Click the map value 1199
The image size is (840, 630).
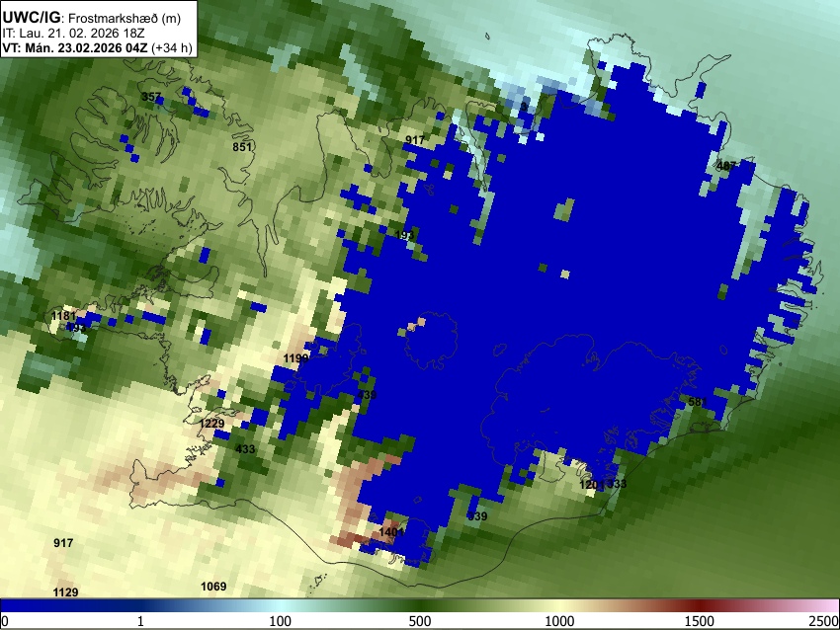[x=295, y=358]
